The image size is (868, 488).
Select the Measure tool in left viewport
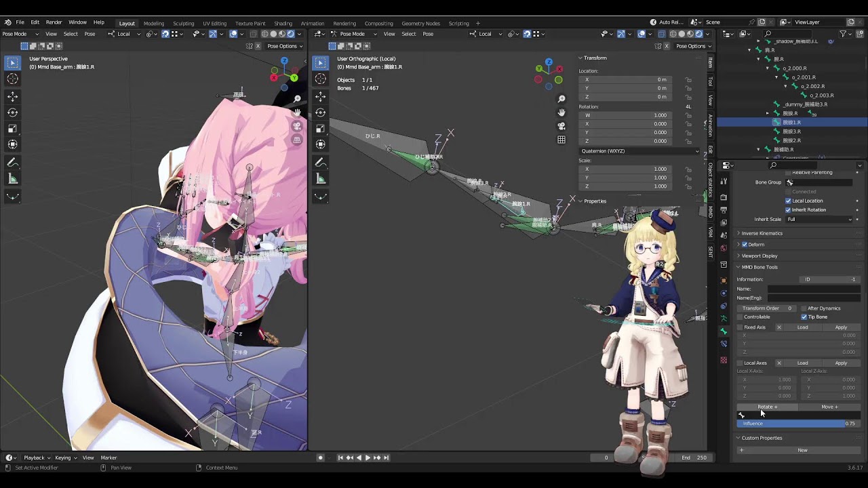click(12, 179)
